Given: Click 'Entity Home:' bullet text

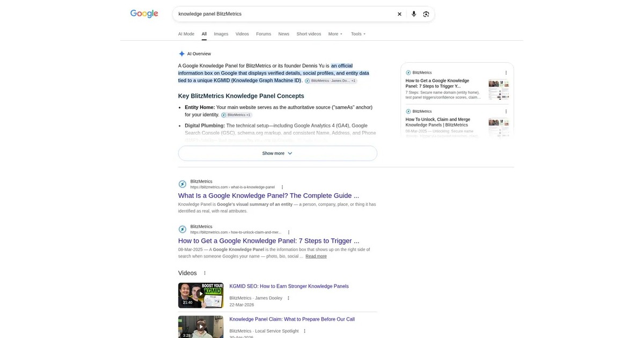Looking at the screenshot, I should click(200, 107).
